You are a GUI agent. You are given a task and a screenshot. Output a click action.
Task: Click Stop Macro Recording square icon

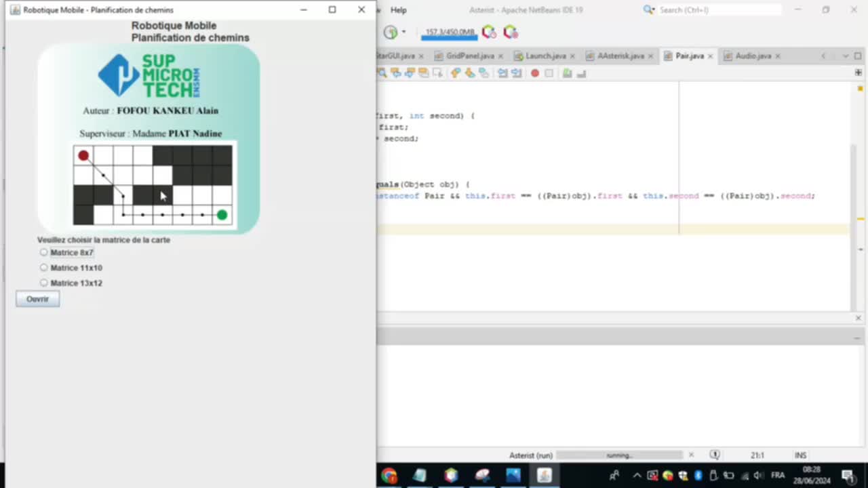(549, 73)
